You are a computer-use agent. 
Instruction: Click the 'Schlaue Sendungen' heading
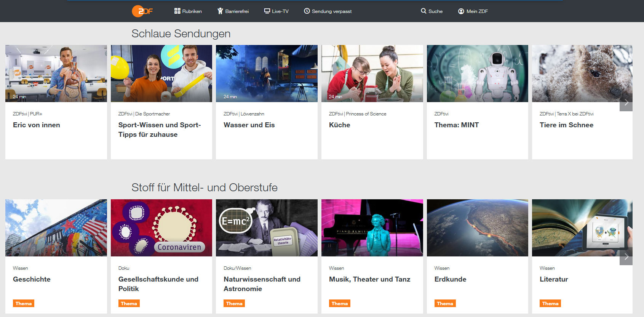tap(181, 34)
